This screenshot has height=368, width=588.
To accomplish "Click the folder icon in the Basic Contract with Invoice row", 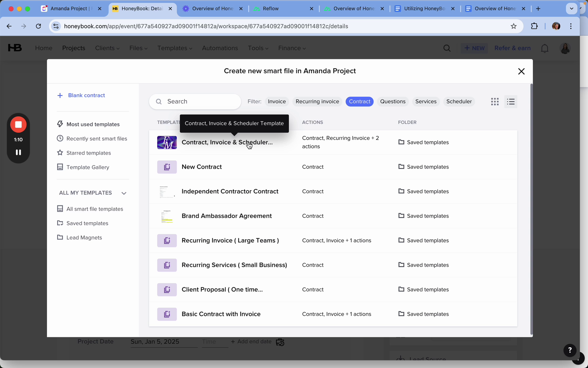I will [x=401, y=314].
